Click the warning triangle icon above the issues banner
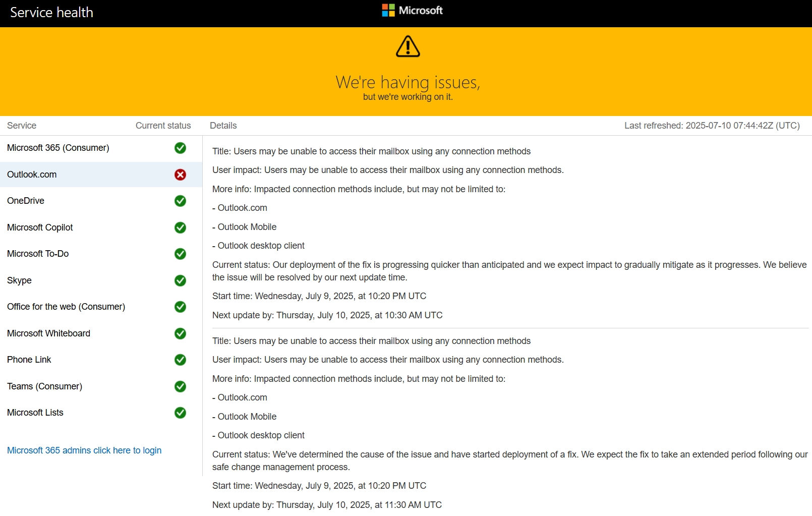Image resolution: width=812 pixels, height=516 pixels. [408, 46]
